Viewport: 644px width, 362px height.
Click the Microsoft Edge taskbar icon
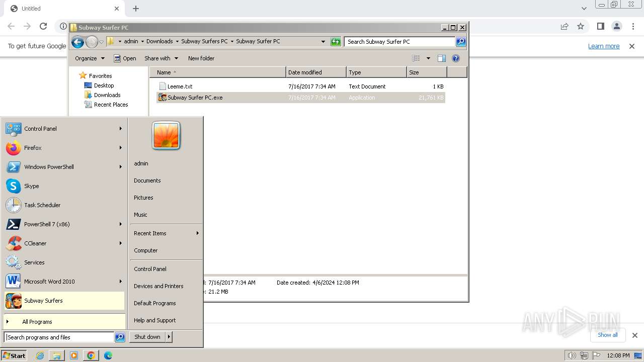coord(108,355)
